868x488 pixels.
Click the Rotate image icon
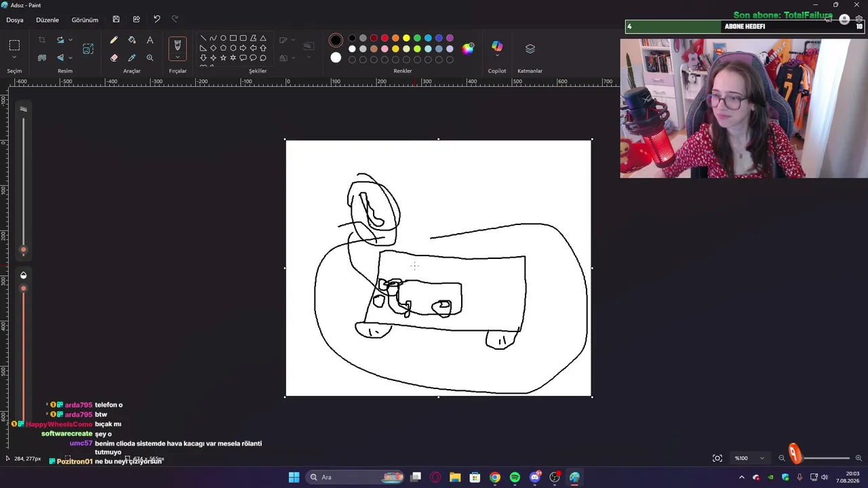[x=60, y=41]
